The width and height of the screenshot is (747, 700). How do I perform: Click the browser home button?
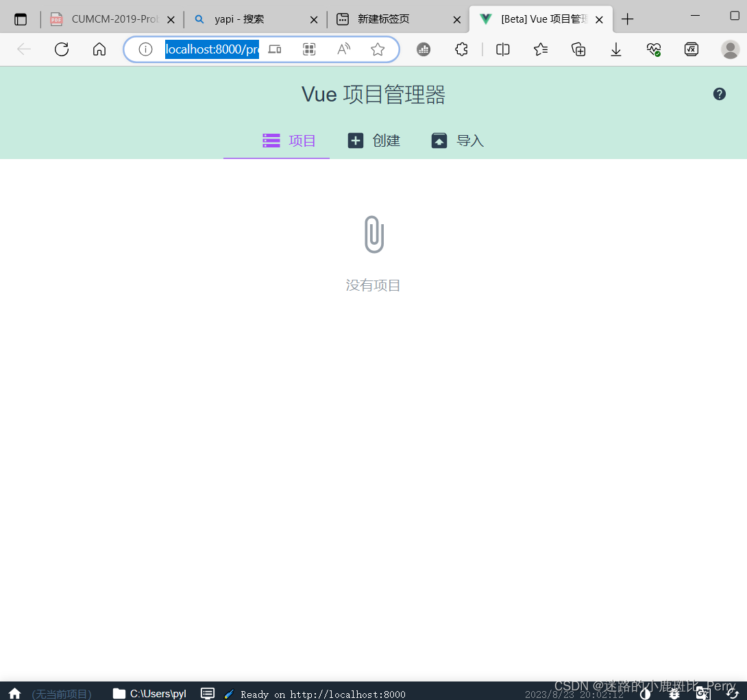[x=99, y=49]
